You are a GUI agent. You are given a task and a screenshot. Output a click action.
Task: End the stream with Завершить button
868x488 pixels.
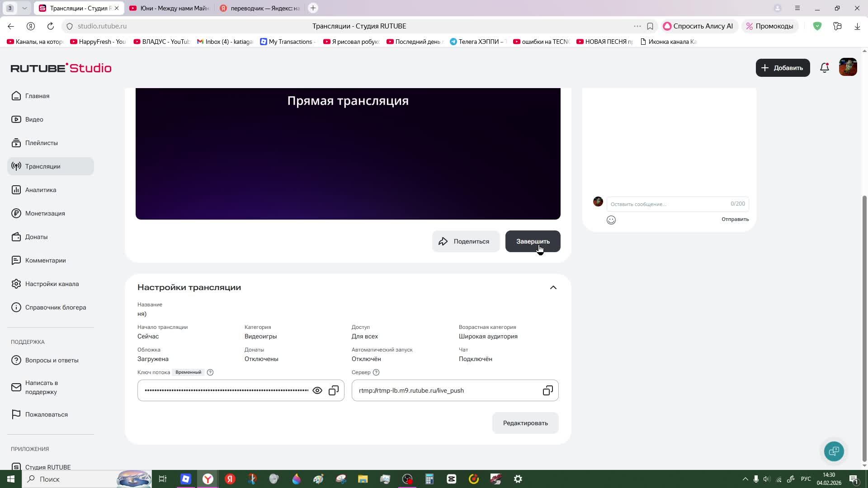point(533,241)
